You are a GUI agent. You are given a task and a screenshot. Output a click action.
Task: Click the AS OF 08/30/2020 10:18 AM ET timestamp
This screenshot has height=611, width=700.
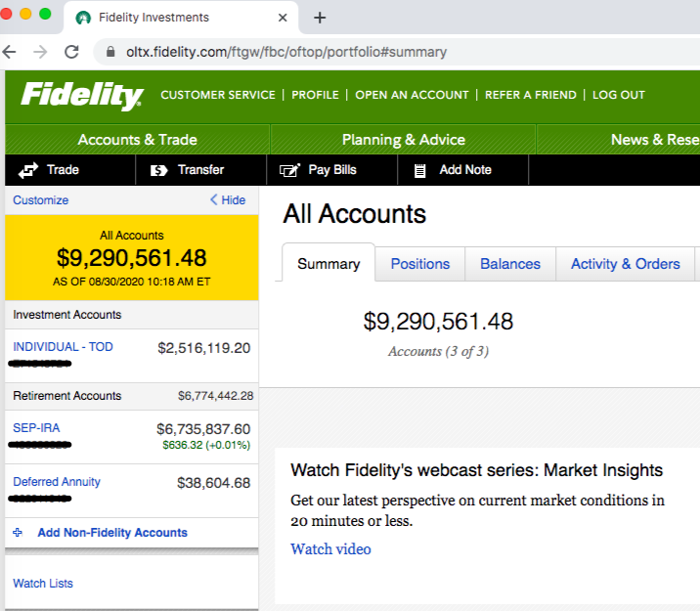132,282
